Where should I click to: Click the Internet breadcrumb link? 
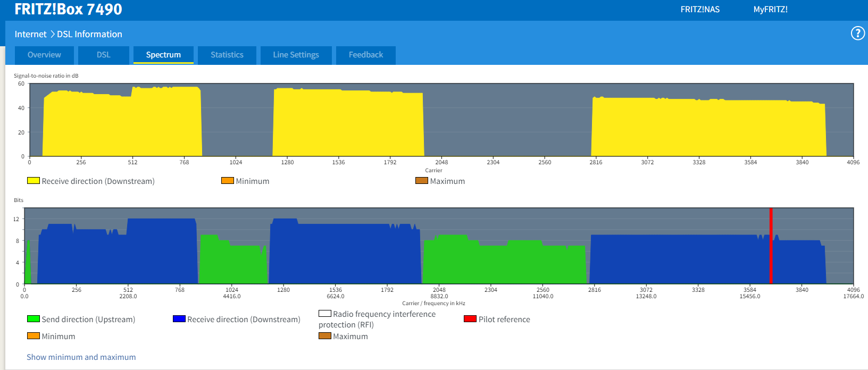(30, 34)
